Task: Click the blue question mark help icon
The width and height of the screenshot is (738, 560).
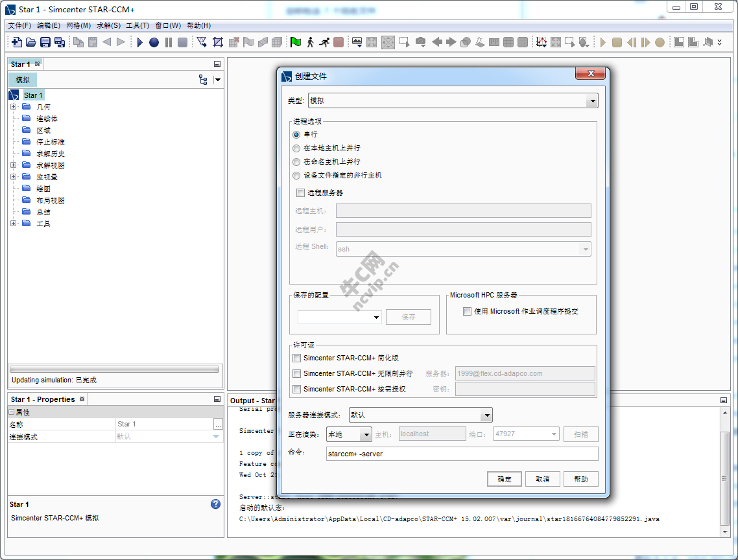Action: [215, 504]
